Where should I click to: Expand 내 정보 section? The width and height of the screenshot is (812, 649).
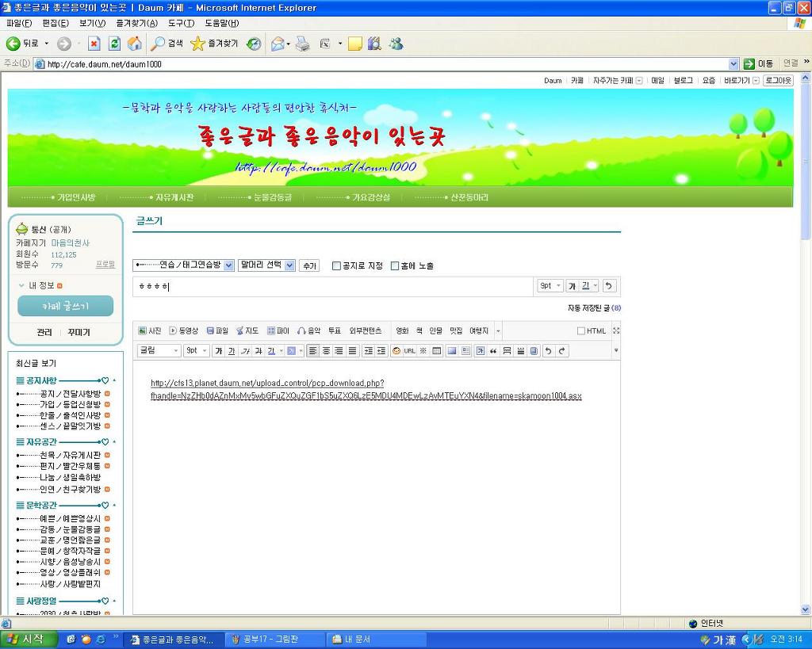coord(40,285)
